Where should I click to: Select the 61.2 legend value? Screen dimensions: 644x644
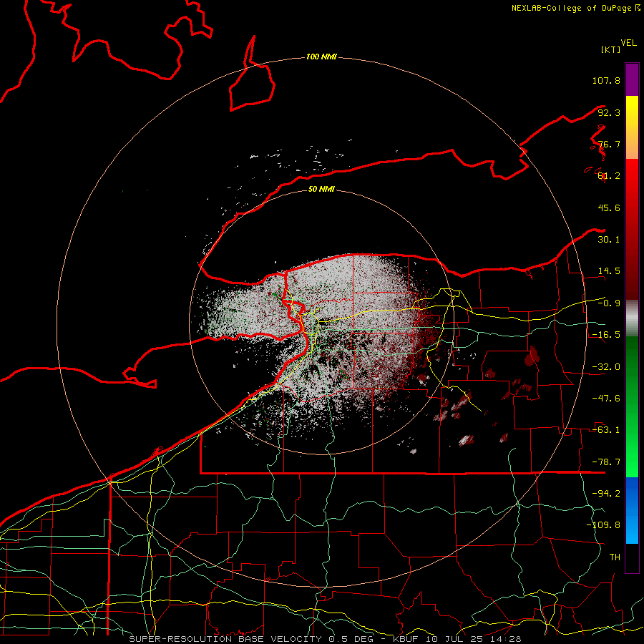(609, 176)
